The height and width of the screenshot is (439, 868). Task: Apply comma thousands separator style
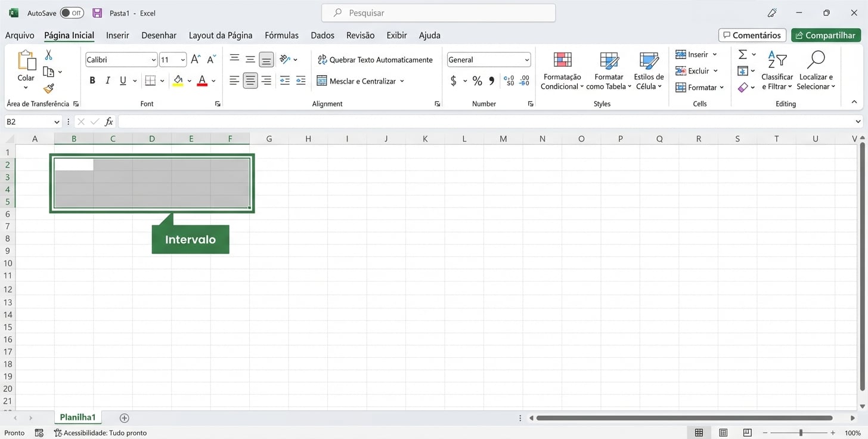(x=492, y=81)
